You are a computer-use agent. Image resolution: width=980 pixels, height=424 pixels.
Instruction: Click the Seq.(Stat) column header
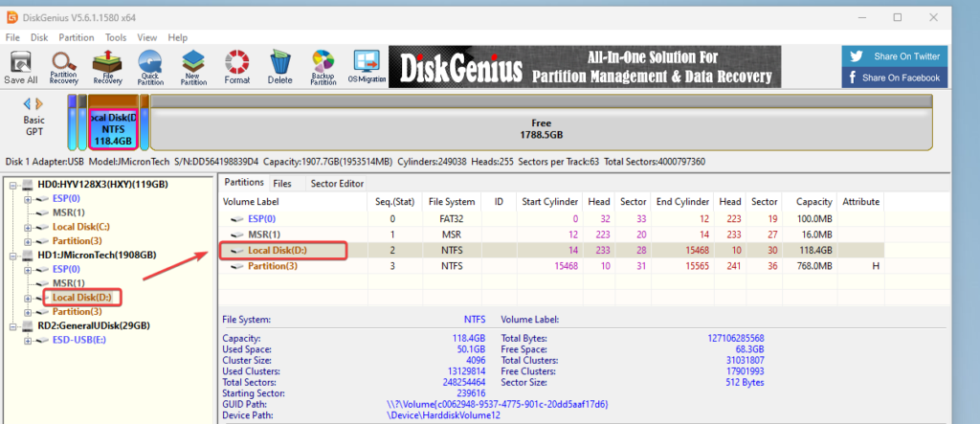point(395,201)
